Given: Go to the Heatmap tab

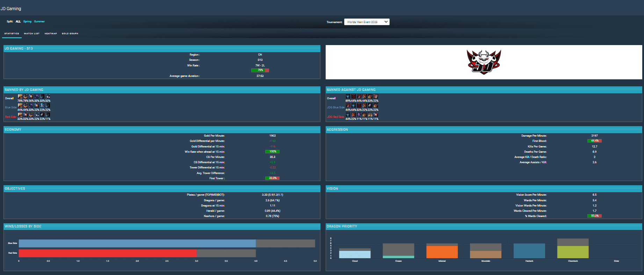Looking at the screenshot, I should 51,34.
